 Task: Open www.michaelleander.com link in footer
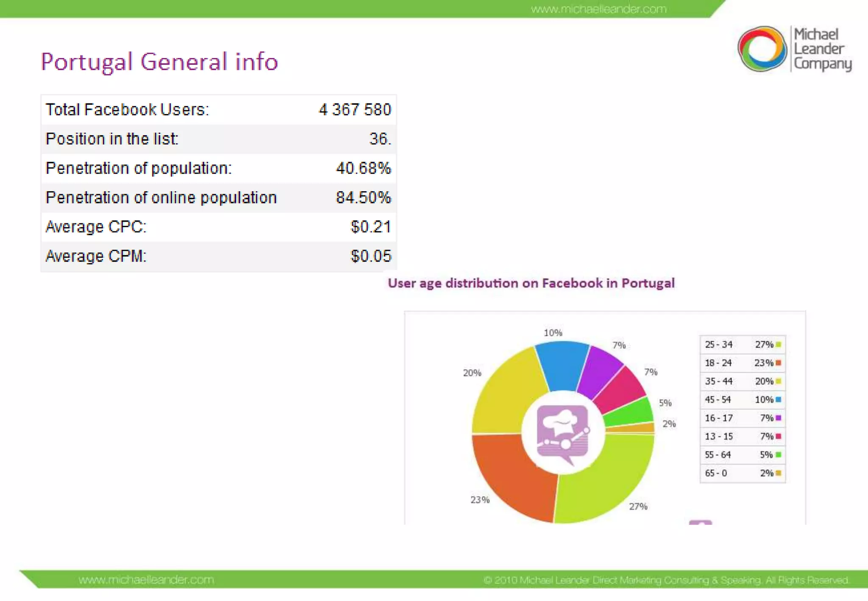pyautogui.click(x=146, y=579)
